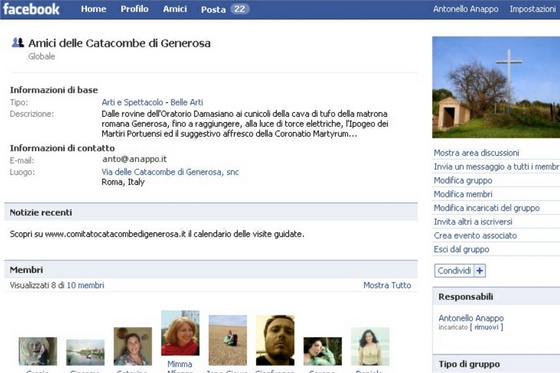The image size is (560, 373).
Task: Open photo of smiling dark-haired woman indoors
Action: pyautogui.click(x=132, y=346)
